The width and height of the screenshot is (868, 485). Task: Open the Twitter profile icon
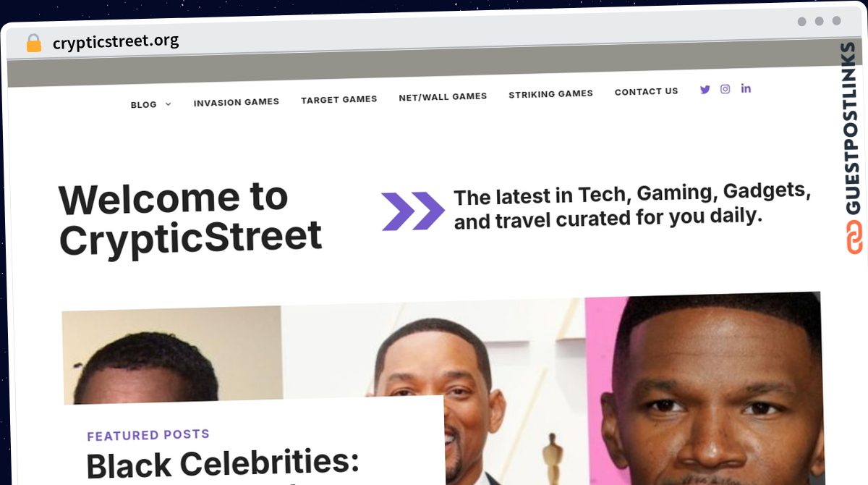point(705,90)
